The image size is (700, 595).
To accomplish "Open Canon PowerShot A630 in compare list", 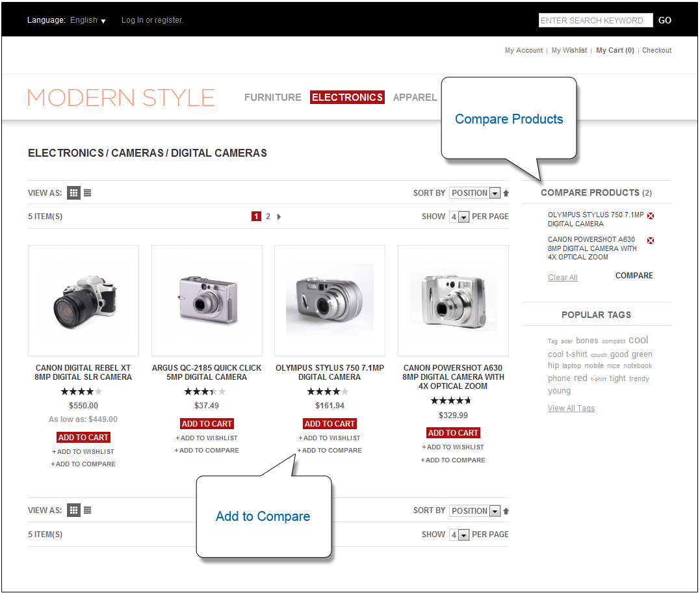I will tap(592, 248).
